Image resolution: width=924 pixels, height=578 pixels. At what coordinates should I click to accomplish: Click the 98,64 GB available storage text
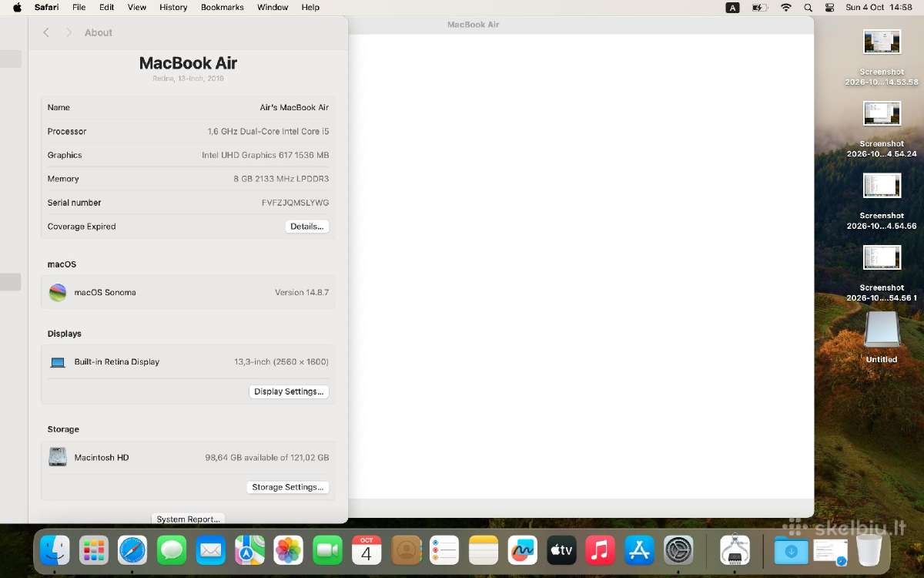point(267,458)
